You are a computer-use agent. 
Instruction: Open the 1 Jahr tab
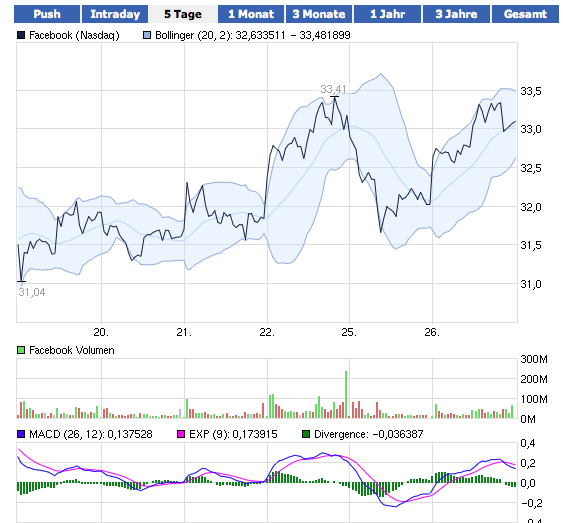click(387, 14)
